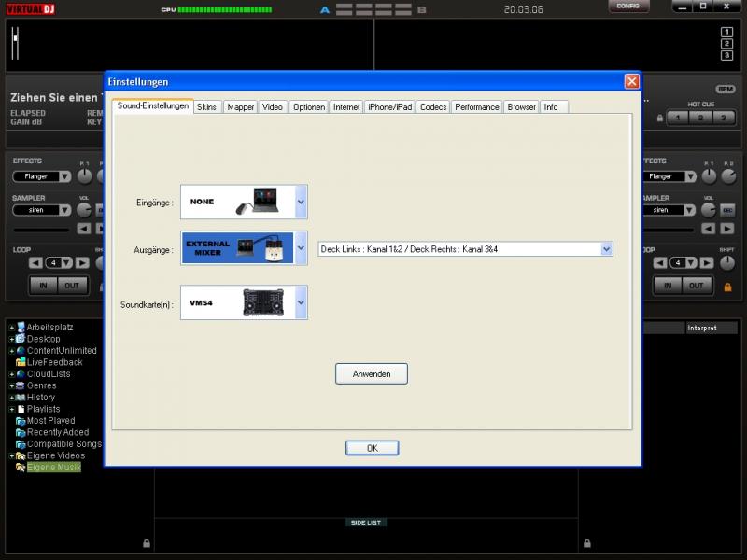The height and width of the screenshot is (560, 747).
Task: Click left deck loop OUT button
Action: (72, 286)
